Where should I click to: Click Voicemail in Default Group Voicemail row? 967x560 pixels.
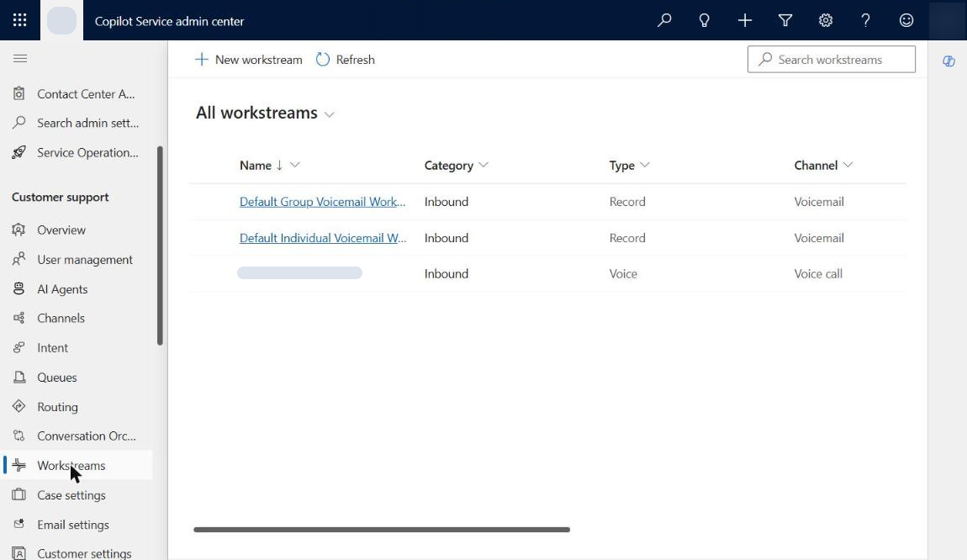(x=819, y=202)
